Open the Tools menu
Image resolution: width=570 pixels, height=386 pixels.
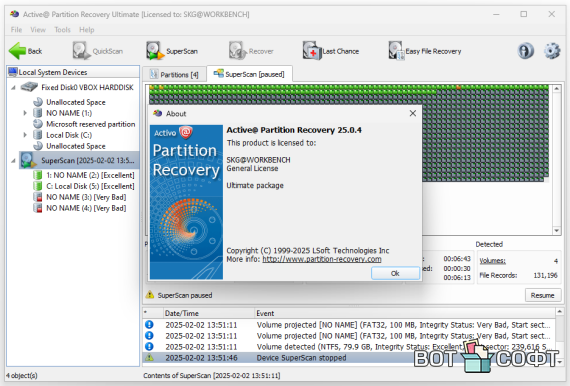coord(62,30)
